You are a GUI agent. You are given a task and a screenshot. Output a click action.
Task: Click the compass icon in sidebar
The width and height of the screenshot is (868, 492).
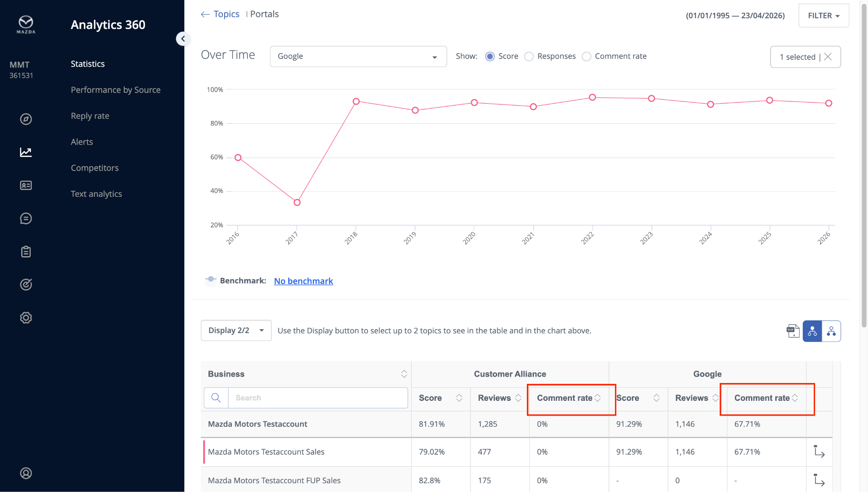tap(26, 119)
